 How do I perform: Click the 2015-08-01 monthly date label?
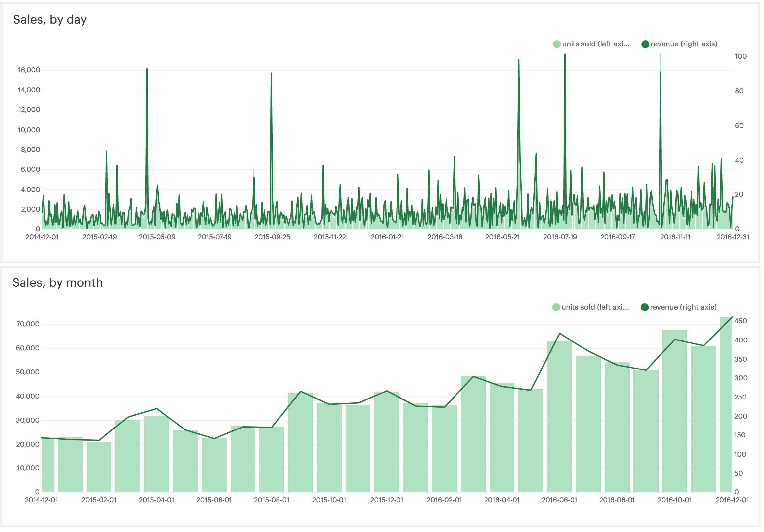[272, 500]
